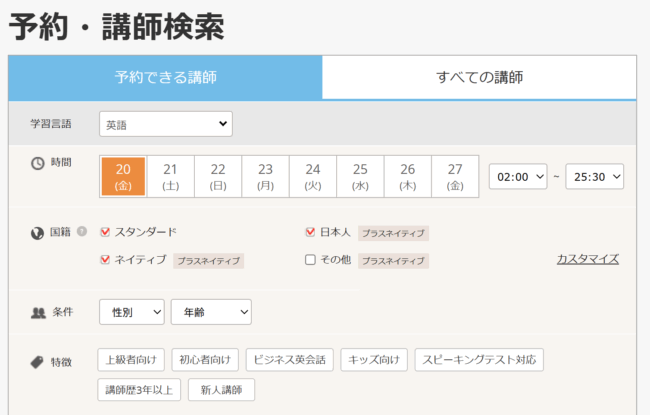Uncheck the ネイティブ checkbox
This screenshot has height=415, width=650.
pos(106,260)
